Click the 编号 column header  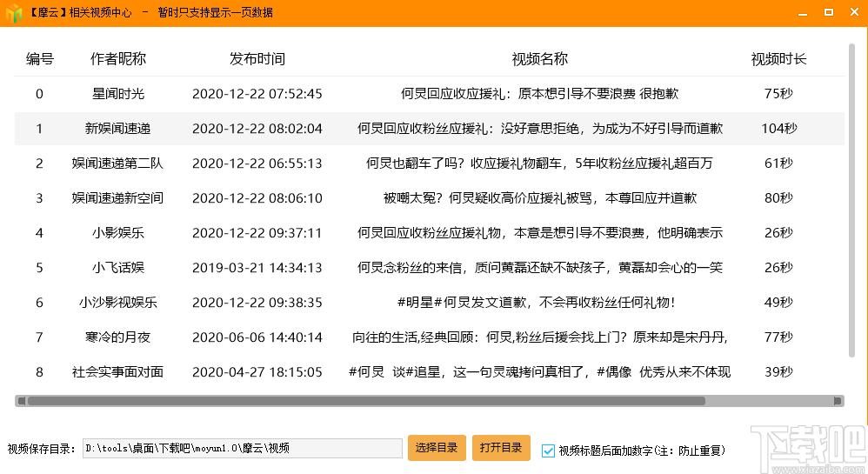(x=39, y=58)
